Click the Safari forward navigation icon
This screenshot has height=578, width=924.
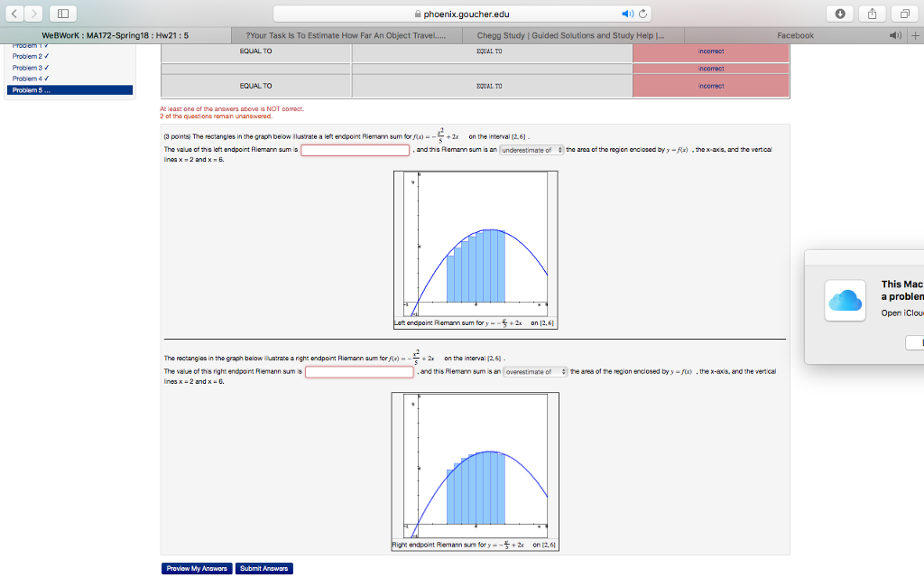pos(33,13)
